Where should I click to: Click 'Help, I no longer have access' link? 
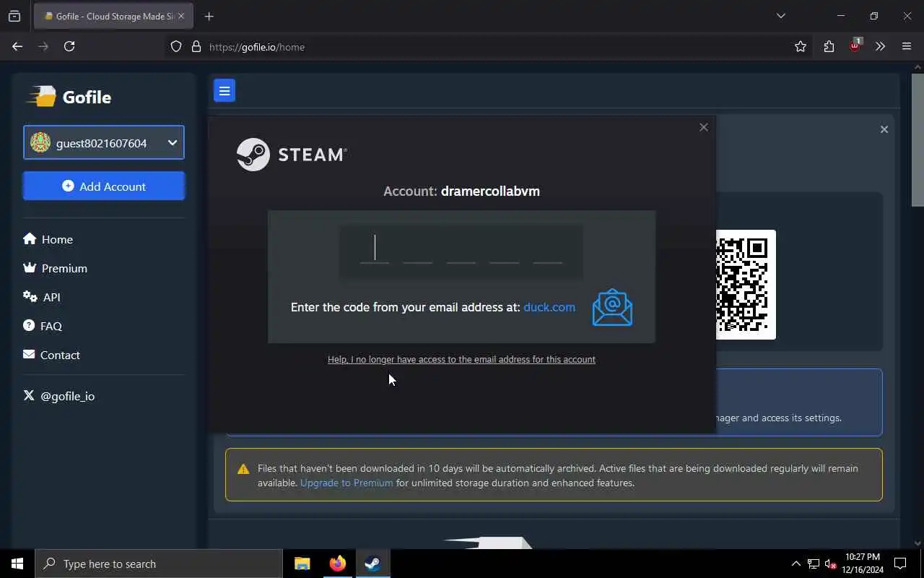coord(461,359)
